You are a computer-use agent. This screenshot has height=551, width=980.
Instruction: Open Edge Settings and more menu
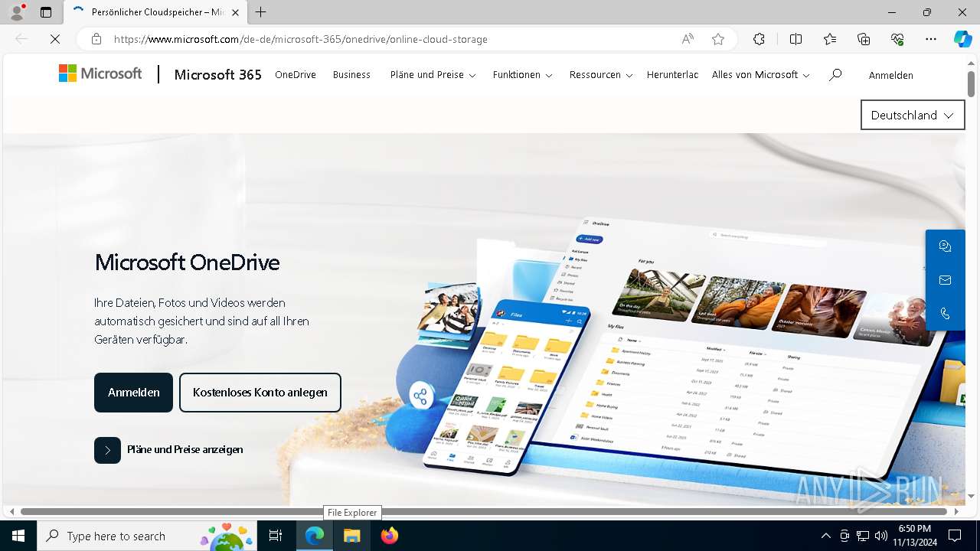point(931,39)
